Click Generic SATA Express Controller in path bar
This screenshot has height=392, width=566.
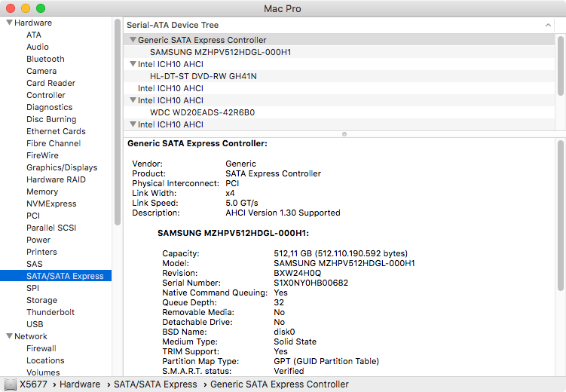coord(280,384)
